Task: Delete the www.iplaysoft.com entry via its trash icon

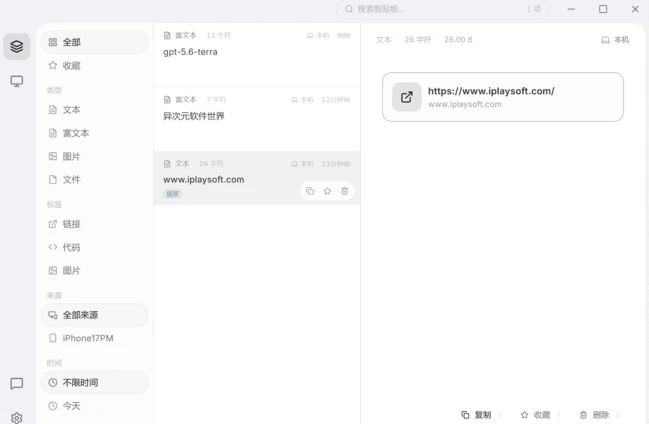Action: point(345,191)
